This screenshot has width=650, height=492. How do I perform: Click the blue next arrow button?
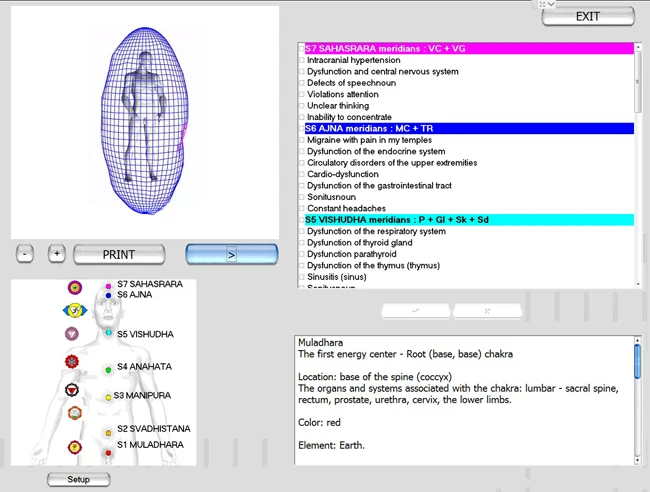pyautogui.click(x=232, y=254)
